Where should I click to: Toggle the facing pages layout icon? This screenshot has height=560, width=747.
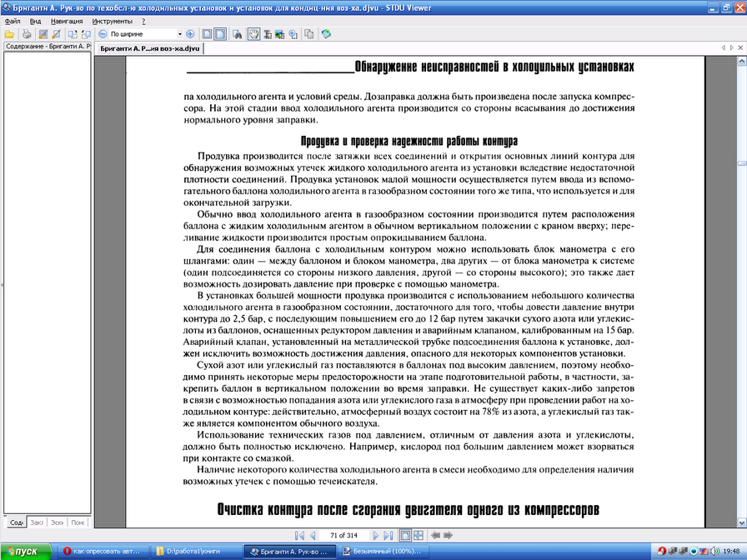220,34
